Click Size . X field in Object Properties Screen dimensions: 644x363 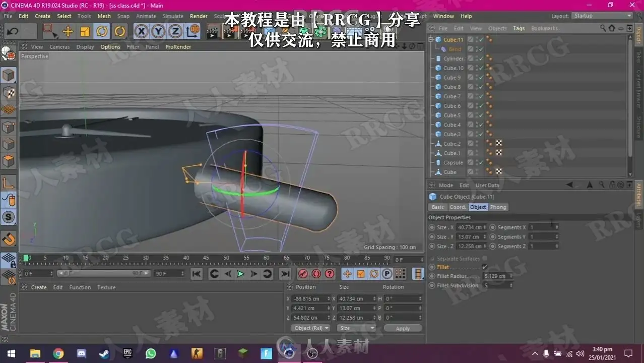(470, 227)
